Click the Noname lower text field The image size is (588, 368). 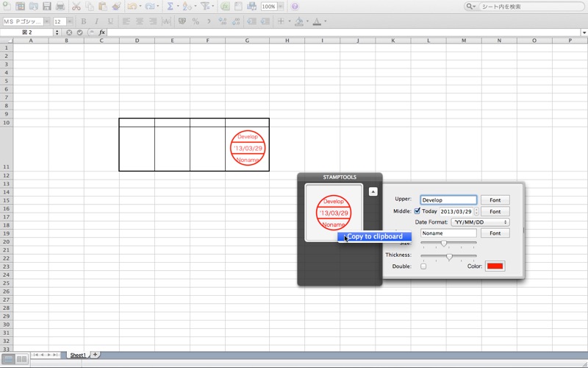[448, 233]
